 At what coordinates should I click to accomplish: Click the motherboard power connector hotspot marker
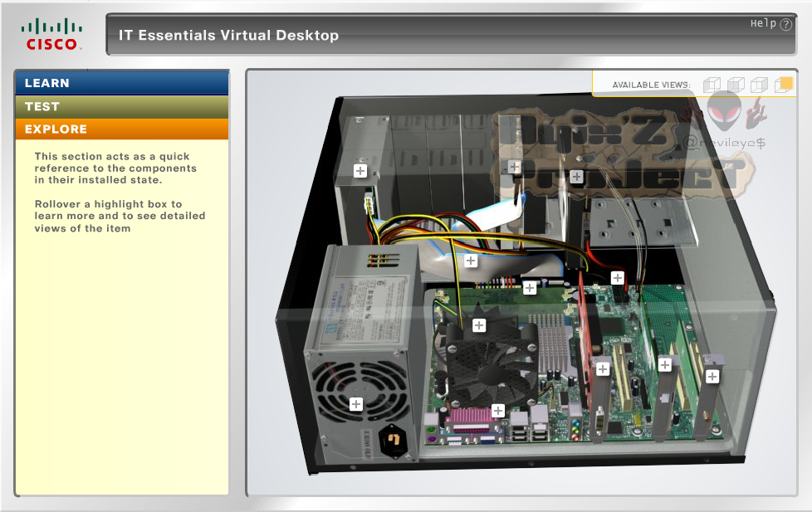(x=529, y=288)
